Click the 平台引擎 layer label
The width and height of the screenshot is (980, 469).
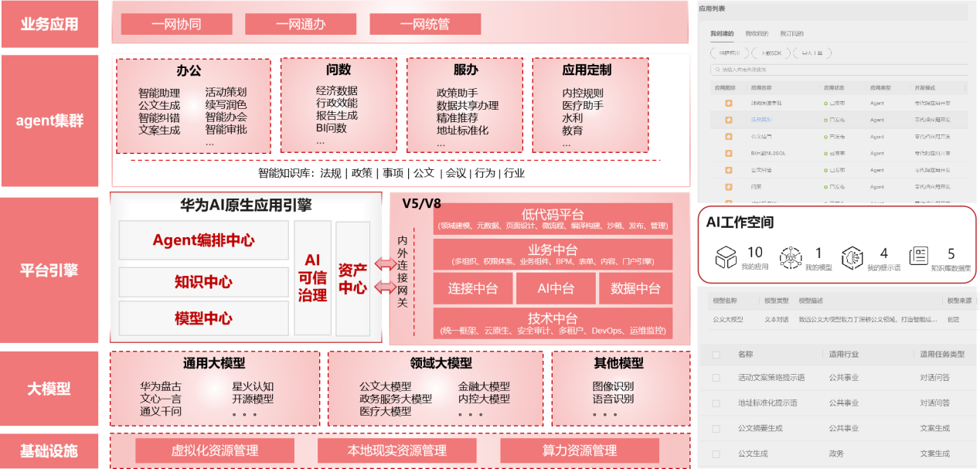click(49, 270)
